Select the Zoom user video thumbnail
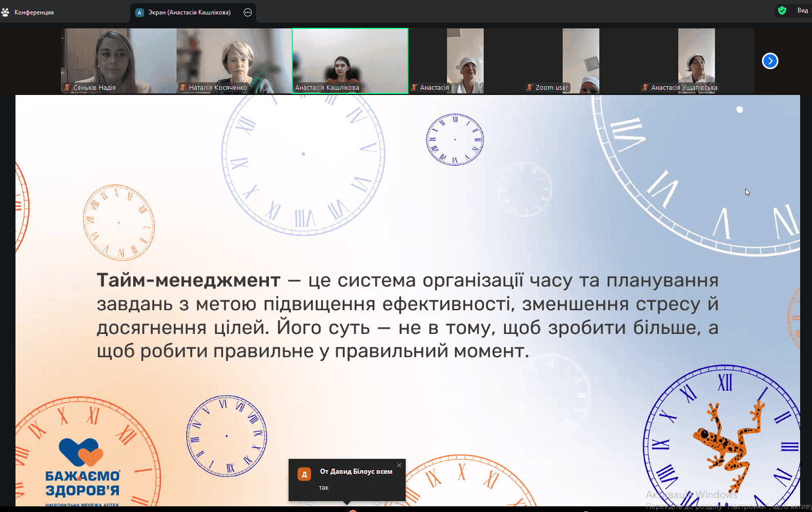Screen dimensions: 812x512 (x=581, y=61)
